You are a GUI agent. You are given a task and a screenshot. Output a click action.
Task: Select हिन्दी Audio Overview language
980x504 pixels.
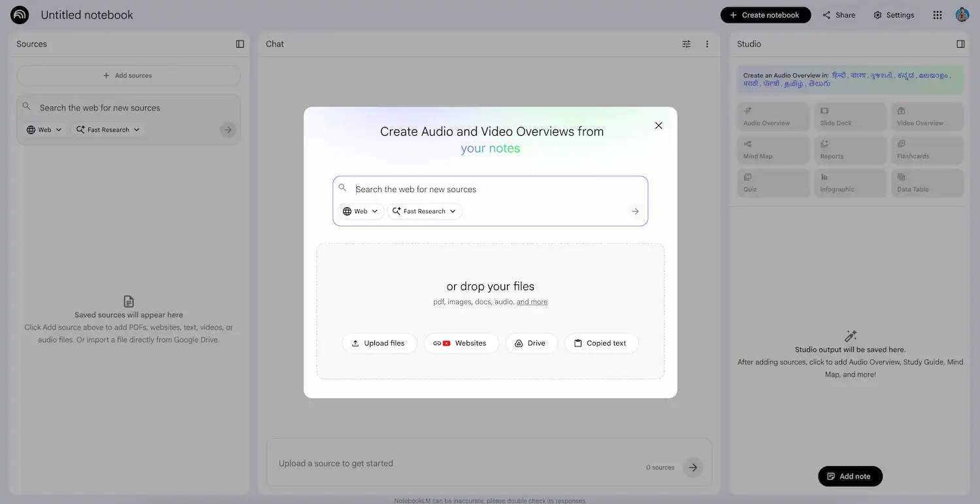click(839, 75)
